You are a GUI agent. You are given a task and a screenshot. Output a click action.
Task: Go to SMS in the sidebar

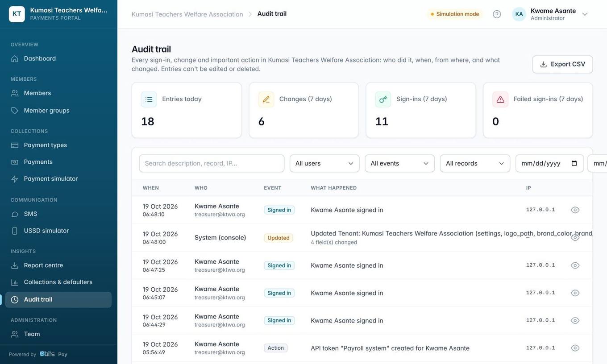pyautogui.click(x=58, y=214)
